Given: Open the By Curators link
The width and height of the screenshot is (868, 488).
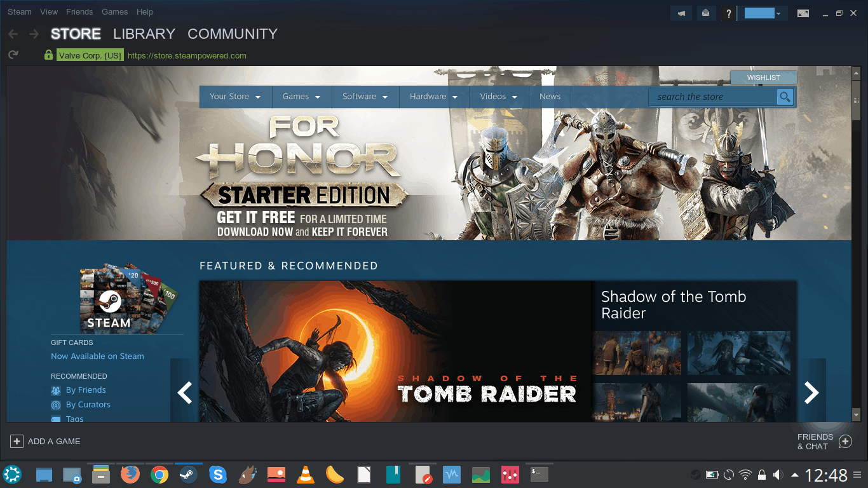Looking at the screenshot, I should [x=88, y=405].
